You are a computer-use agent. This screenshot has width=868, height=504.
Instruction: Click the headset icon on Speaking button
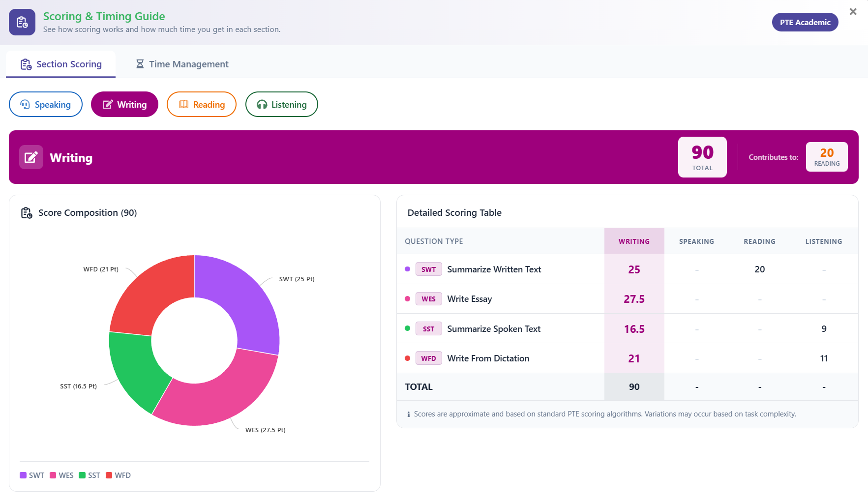(x=25, y=105)
